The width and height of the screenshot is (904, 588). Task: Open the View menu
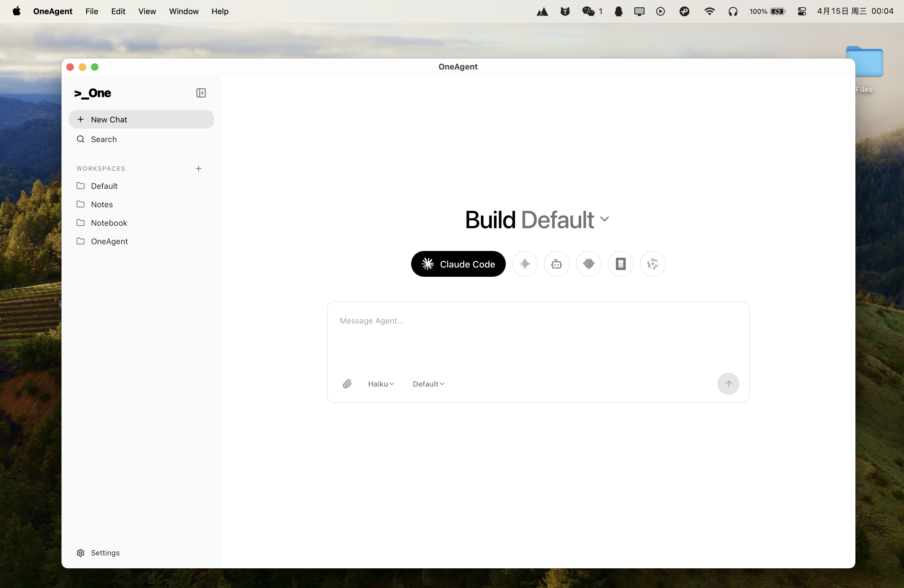pyautogui.click(x=147, y=11)
